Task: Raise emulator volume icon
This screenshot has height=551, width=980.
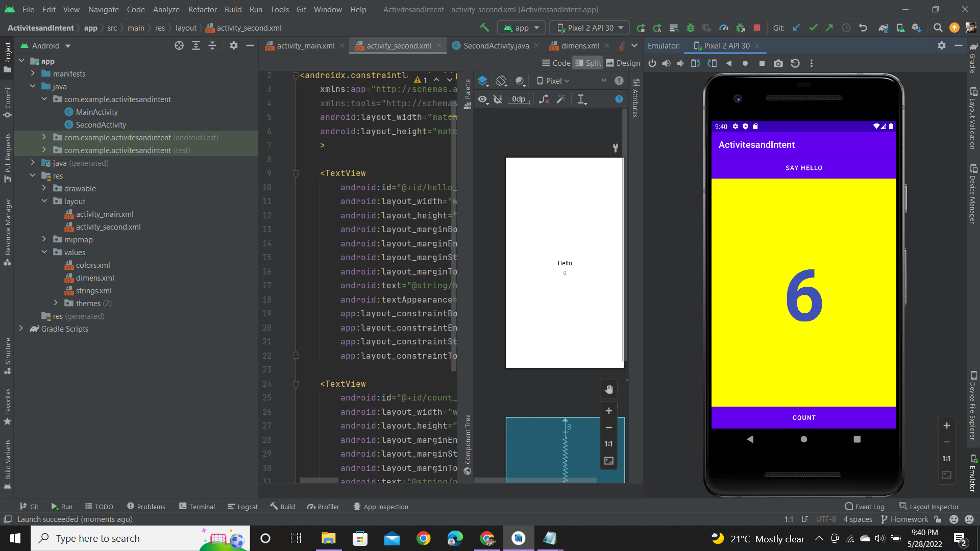Action: (667, 63)
